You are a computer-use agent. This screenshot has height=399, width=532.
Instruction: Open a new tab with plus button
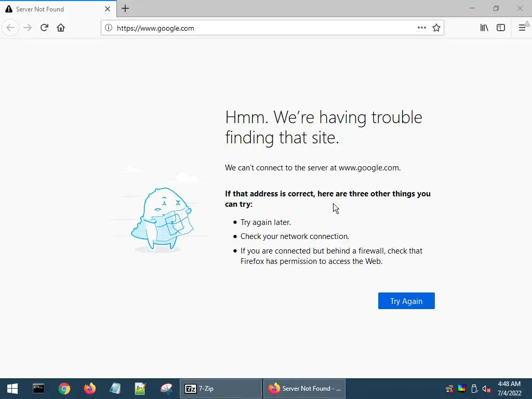(x=125, y=8)
